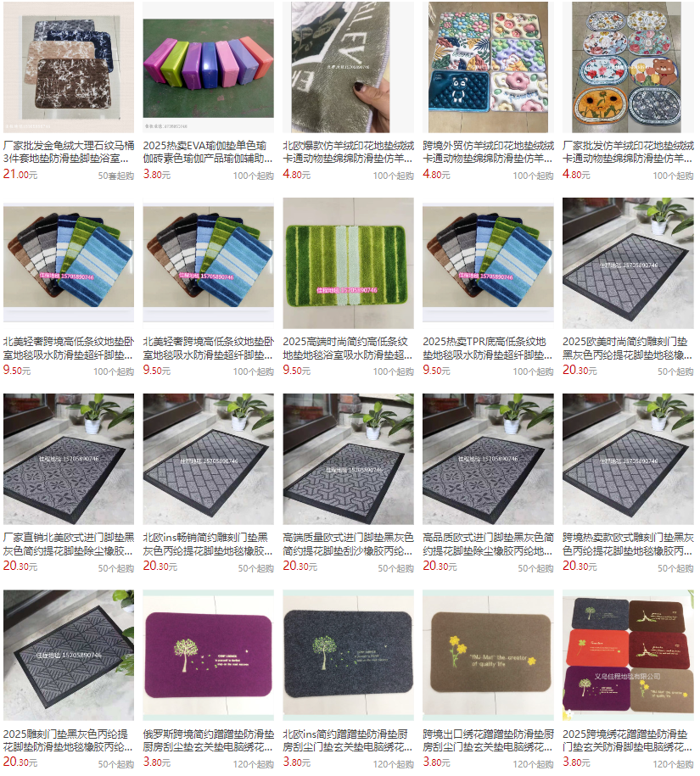
Task: Open the marble-pattern three-piece mat set thumbnail
Action: click(x=69, y=67)
